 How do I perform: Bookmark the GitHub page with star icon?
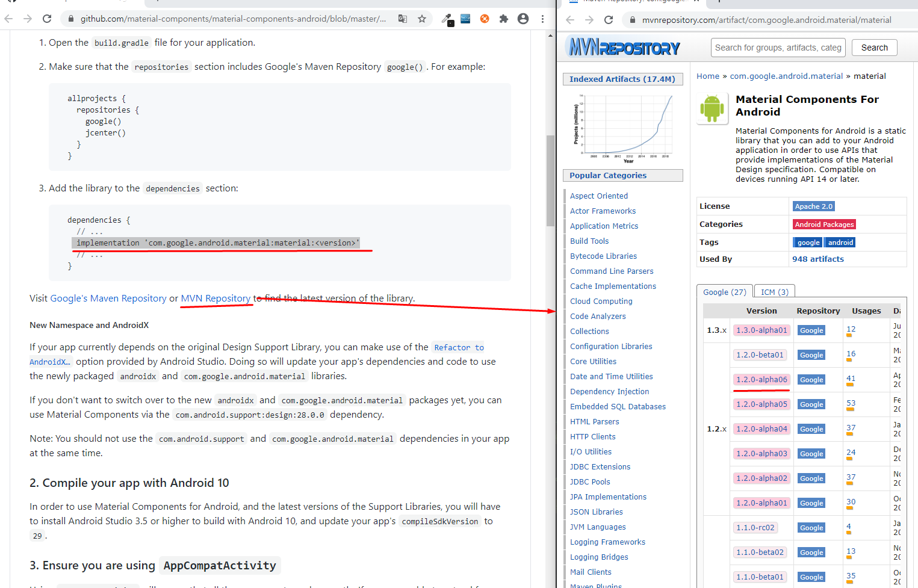point(422,19)
